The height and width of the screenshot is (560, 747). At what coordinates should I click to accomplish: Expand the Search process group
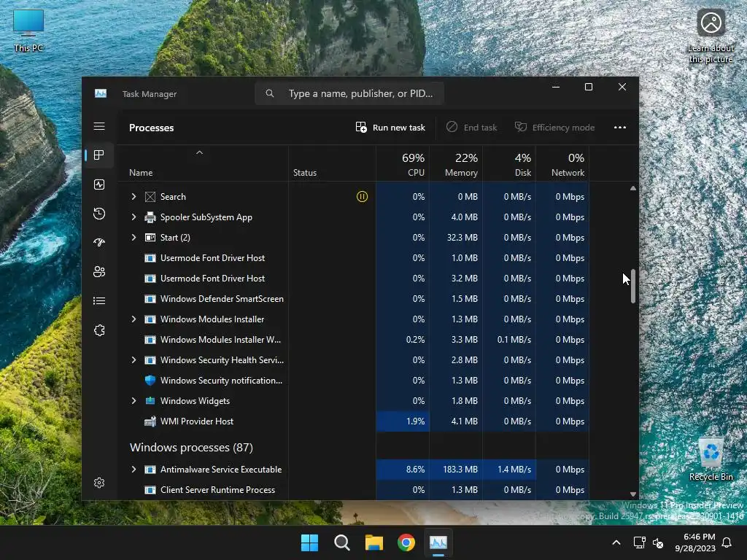(x=134, y=197)
